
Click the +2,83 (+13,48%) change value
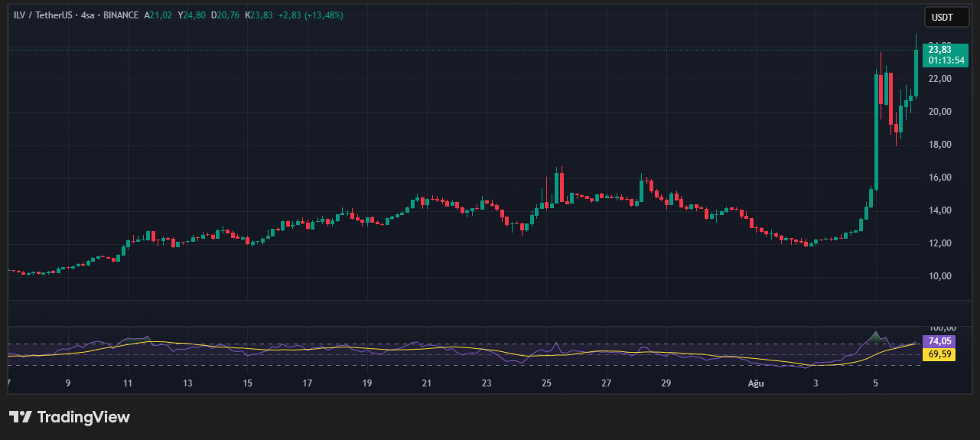point(311,15)
